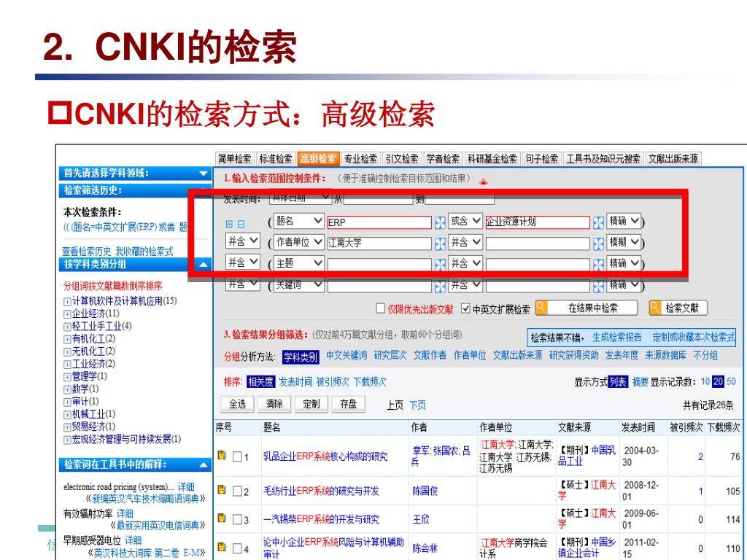Open 精确 dropdown in the 题名 row
The height and width of the screenshot is (560, 747).
[x=624, y=221]
